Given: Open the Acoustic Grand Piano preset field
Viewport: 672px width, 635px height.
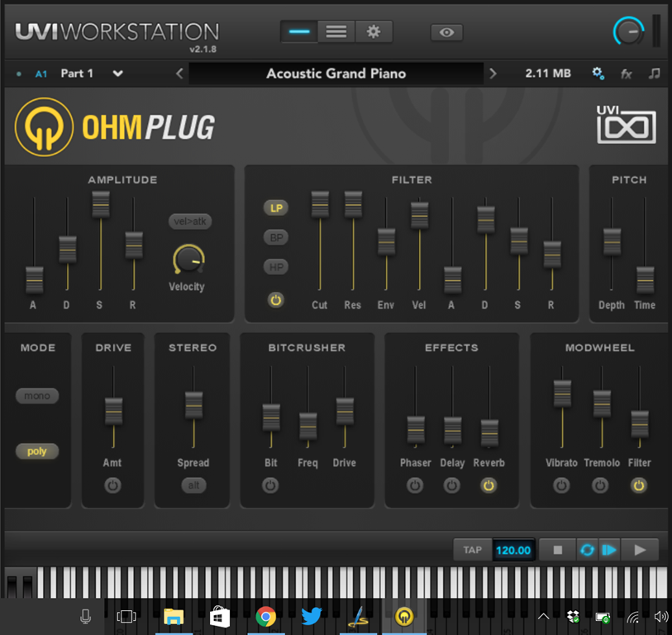Looking at the screenshot, I should (336, 74).
